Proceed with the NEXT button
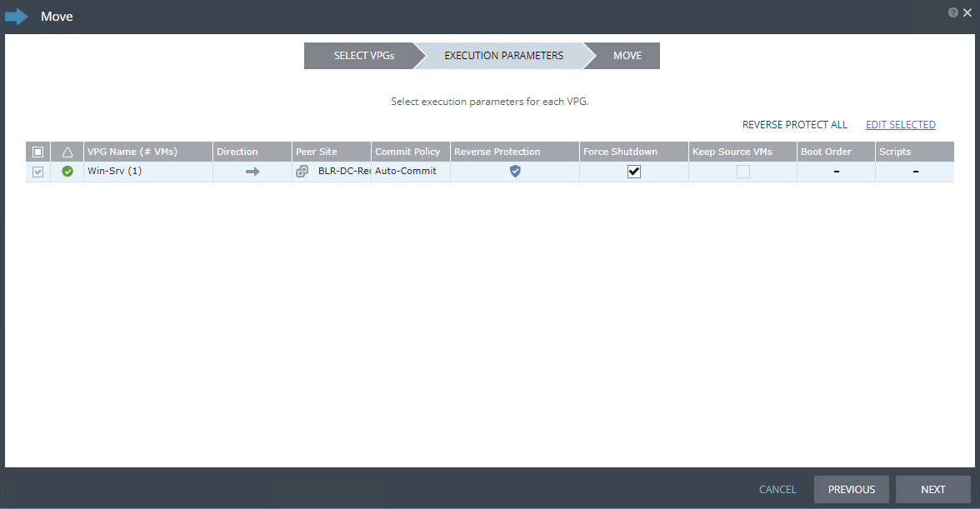980x509 pixels. pyautogui.click(x=933, y=490)
